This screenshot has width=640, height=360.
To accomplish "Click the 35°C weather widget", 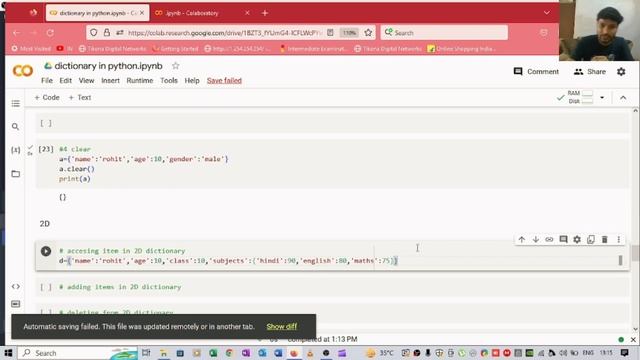I will 380,353.
